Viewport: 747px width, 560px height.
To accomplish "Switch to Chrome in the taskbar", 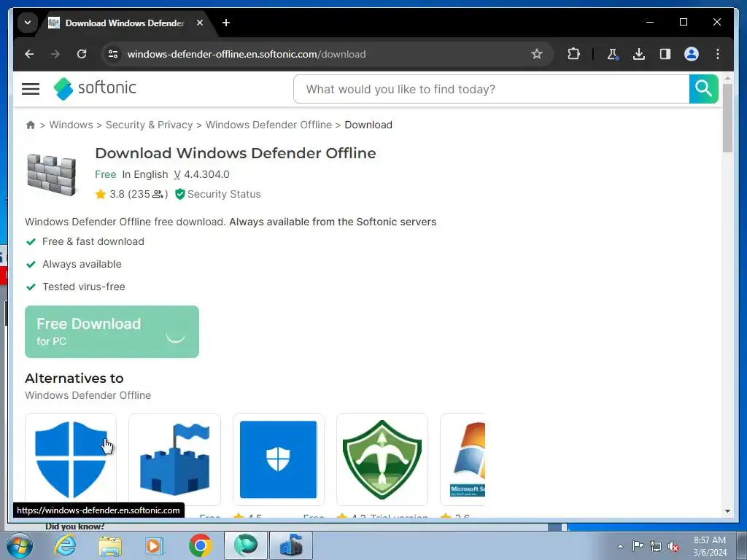I will (x=200, y=545).
